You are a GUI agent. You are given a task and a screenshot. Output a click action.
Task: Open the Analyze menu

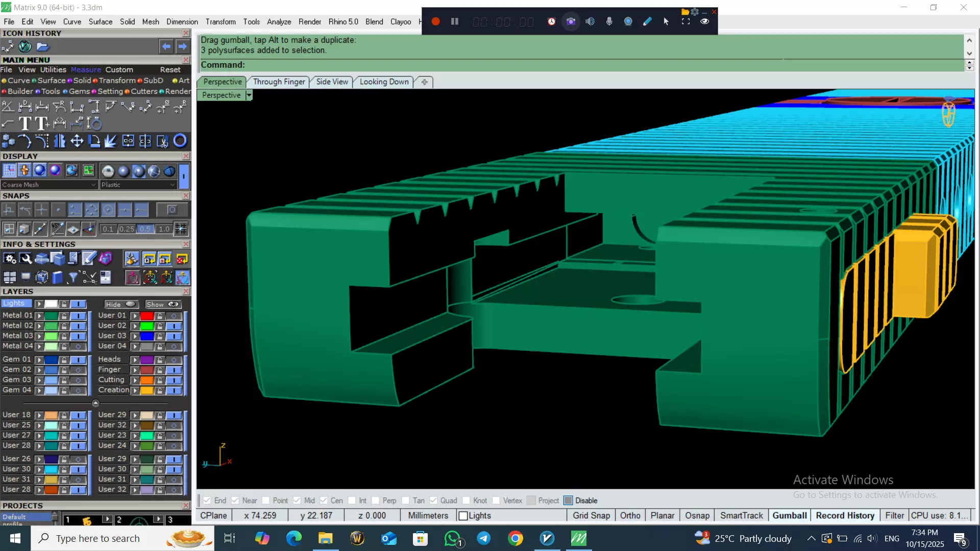click(279, 21)
